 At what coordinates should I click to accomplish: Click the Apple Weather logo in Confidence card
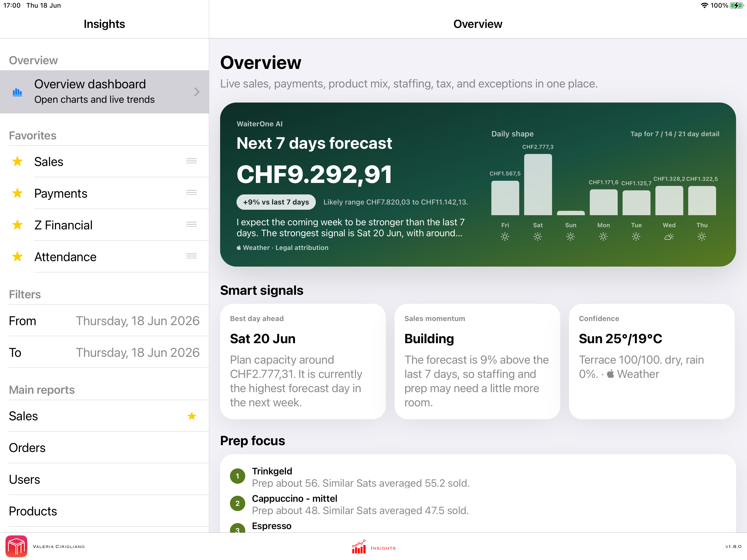pos(611,374)
